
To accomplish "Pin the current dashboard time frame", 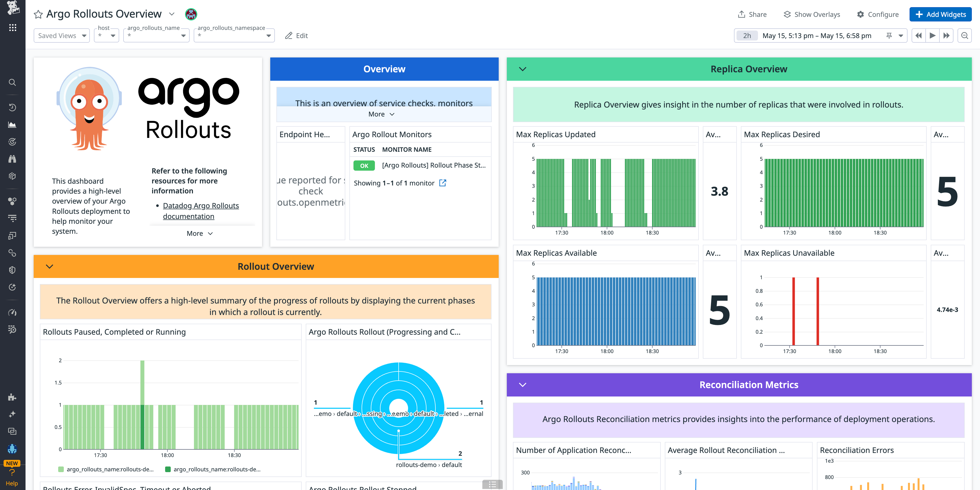I will pos(889,36).
